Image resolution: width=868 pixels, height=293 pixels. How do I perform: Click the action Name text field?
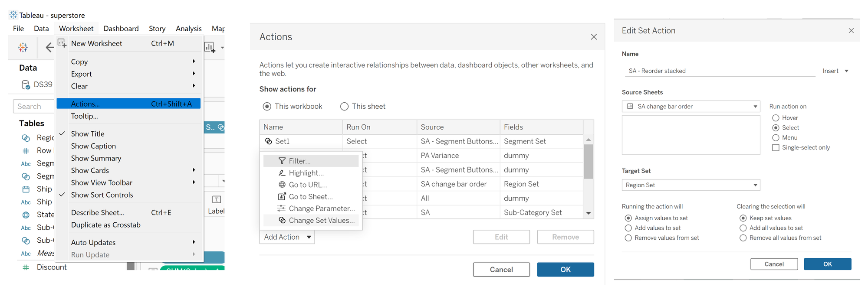click(720, 71)
